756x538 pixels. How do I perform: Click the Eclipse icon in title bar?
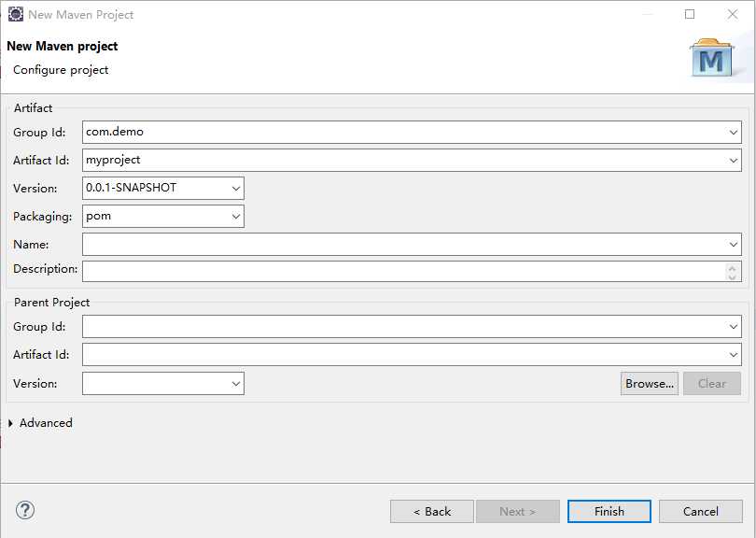point(16,14)
